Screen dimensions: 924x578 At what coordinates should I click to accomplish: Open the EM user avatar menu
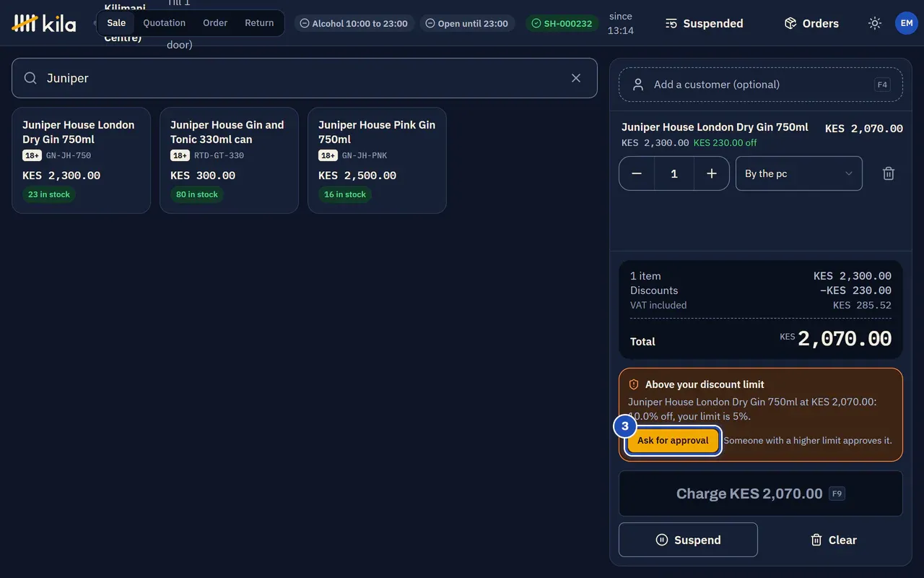click(x=907, y=23)
